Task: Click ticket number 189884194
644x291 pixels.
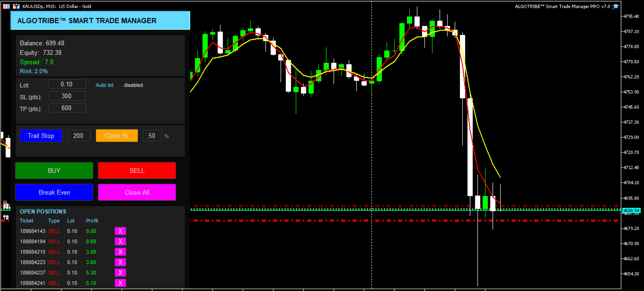Action: click(33, 241)
